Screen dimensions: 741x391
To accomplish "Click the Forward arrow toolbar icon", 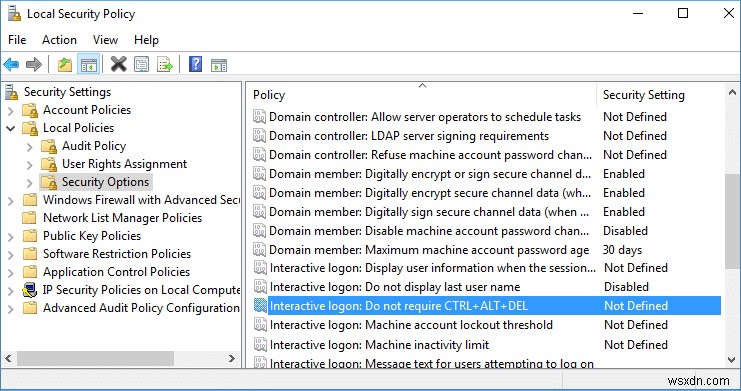I will [34, 64].
